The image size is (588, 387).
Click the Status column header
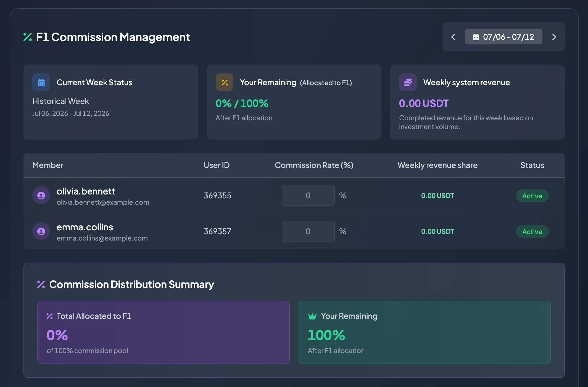pos(532,165)
